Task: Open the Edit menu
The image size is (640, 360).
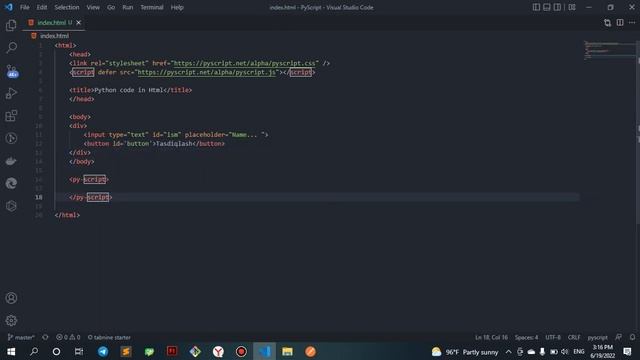Action: coord(42,7)
